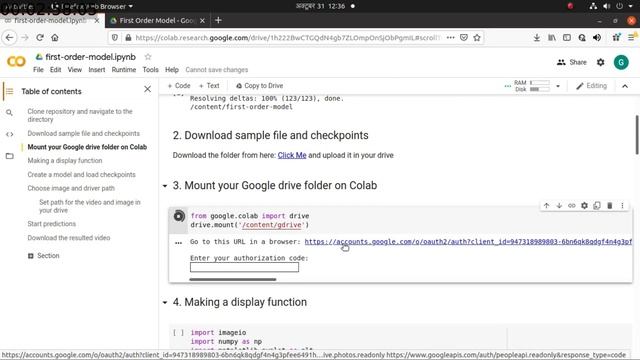640x360 pixels.
Task: Open the Help menu
Action: (x=172, y=70)
